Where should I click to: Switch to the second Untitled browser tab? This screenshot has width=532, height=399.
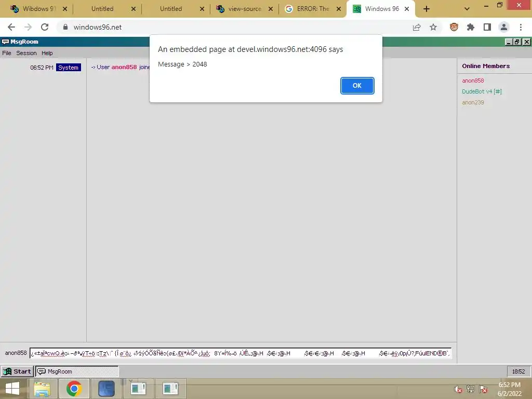point(170,9)
